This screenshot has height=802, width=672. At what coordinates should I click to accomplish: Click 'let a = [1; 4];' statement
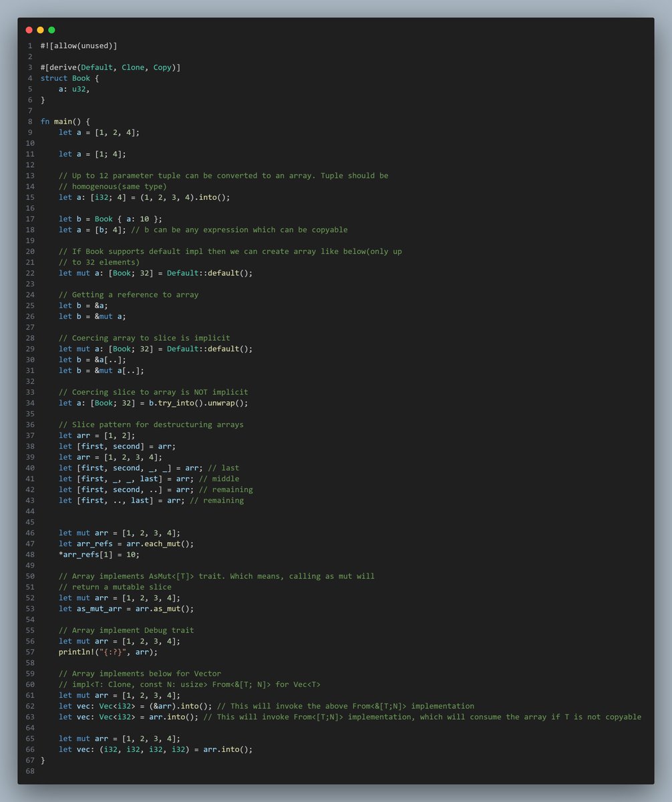coord(92,154)
